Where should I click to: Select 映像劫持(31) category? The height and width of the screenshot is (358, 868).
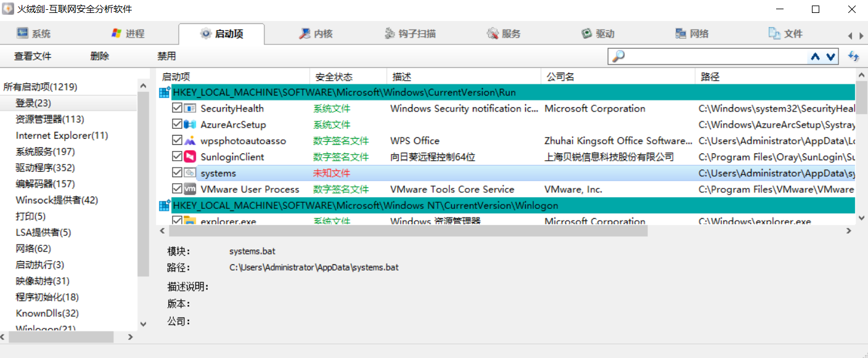pos(43,281)
